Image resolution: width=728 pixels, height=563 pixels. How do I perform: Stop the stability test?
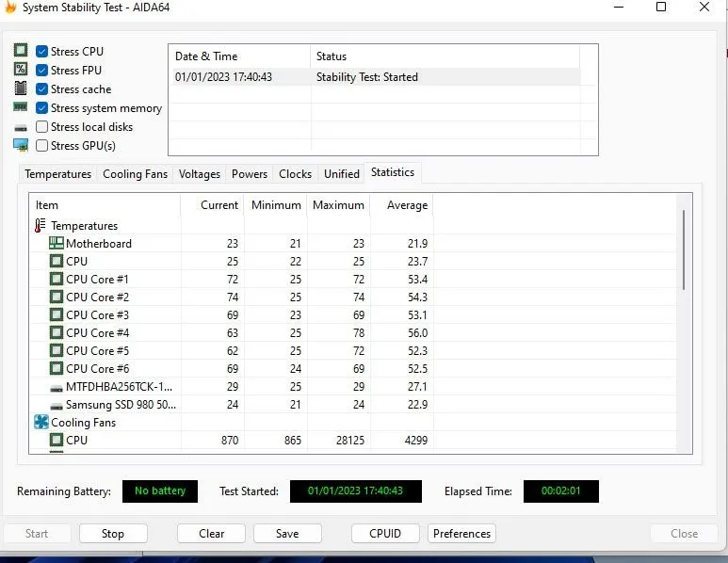pos(113,533)
